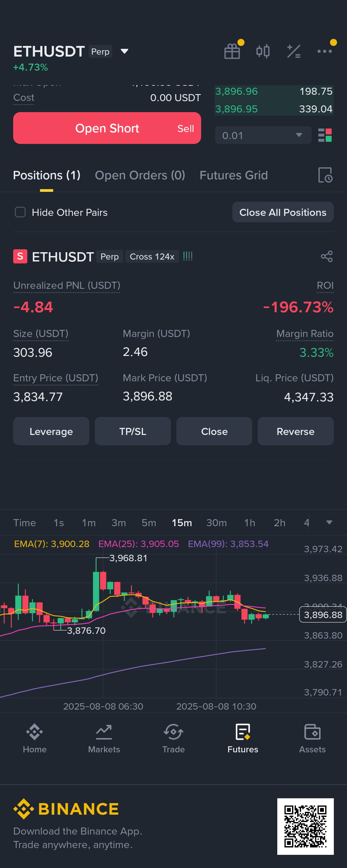Switch to Futures Grid tab

(234, 175)
